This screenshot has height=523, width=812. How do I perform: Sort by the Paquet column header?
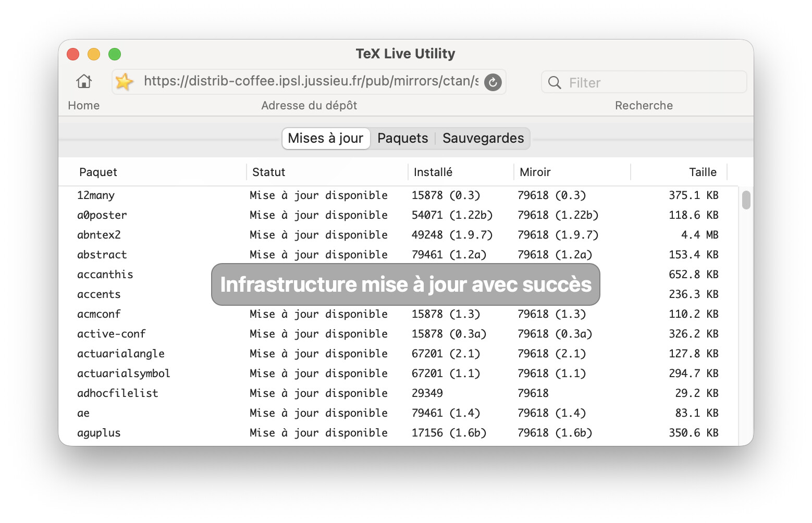[152, 172]
